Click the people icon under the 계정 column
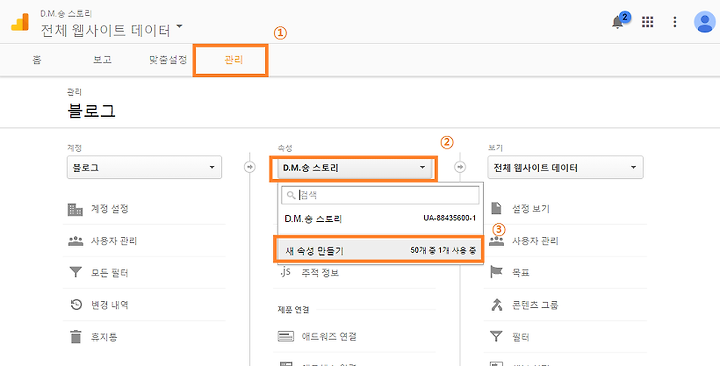This screenshot has width=720, height=366. coord(75,241)
